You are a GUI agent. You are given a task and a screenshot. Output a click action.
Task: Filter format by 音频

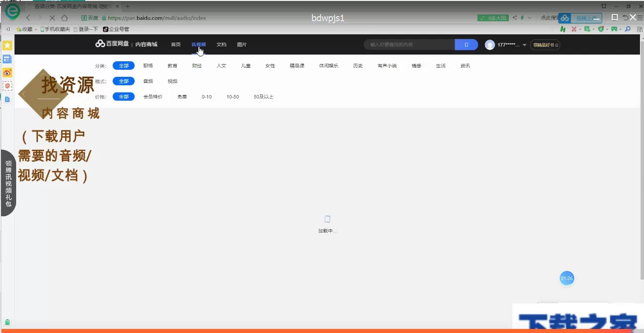[x=148, y=81]
